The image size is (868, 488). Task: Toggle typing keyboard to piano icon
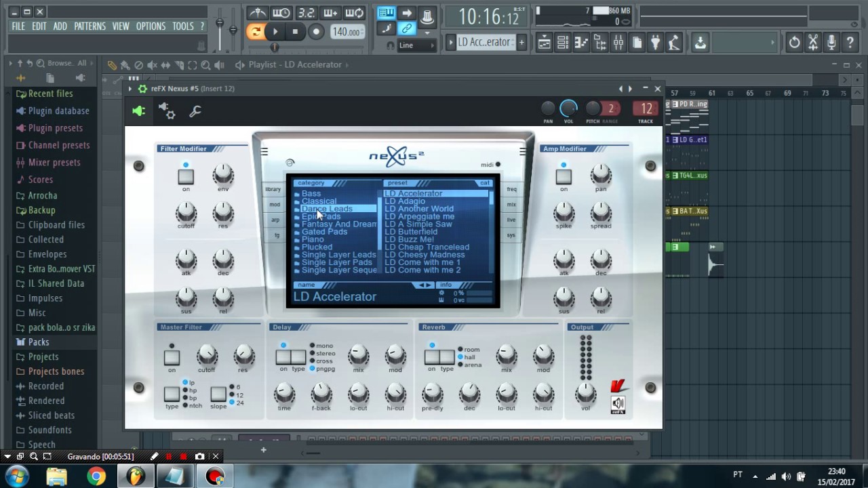(387, 13)
